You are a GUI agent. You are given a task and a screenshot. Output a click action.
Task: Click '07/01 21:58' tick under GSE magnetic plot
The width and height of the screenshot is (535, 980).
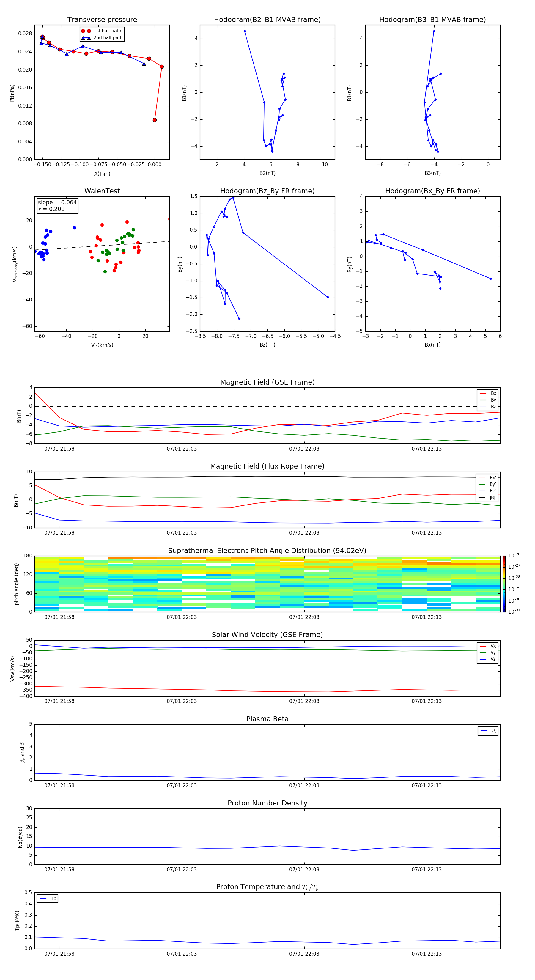tap(59, 448)
